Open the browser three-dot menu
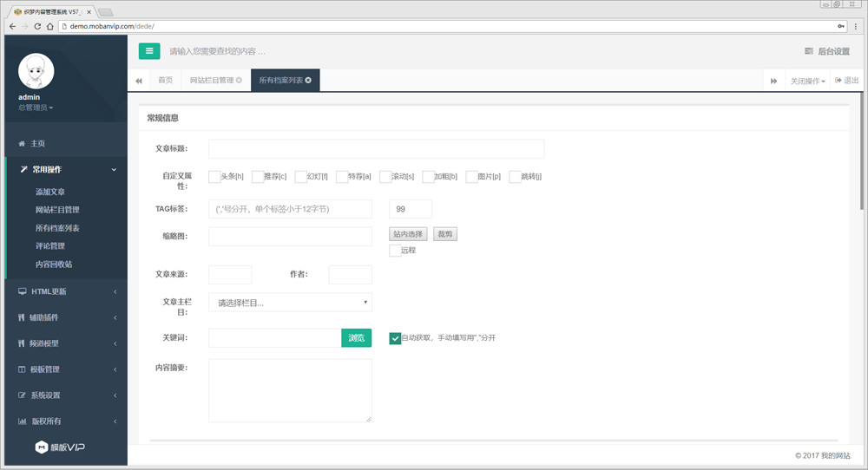868x470 pixels. tap(856, 26)
